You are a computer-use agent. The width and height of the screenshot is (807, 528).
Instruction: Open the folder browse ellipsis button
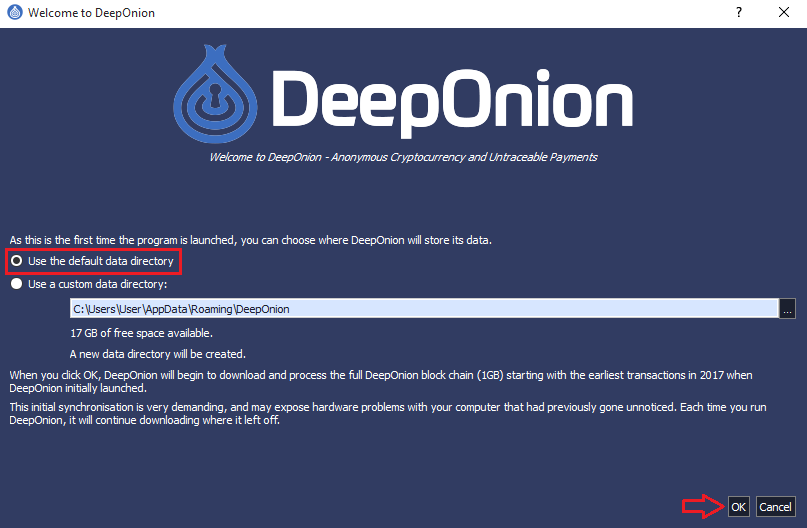coord(787,309)
